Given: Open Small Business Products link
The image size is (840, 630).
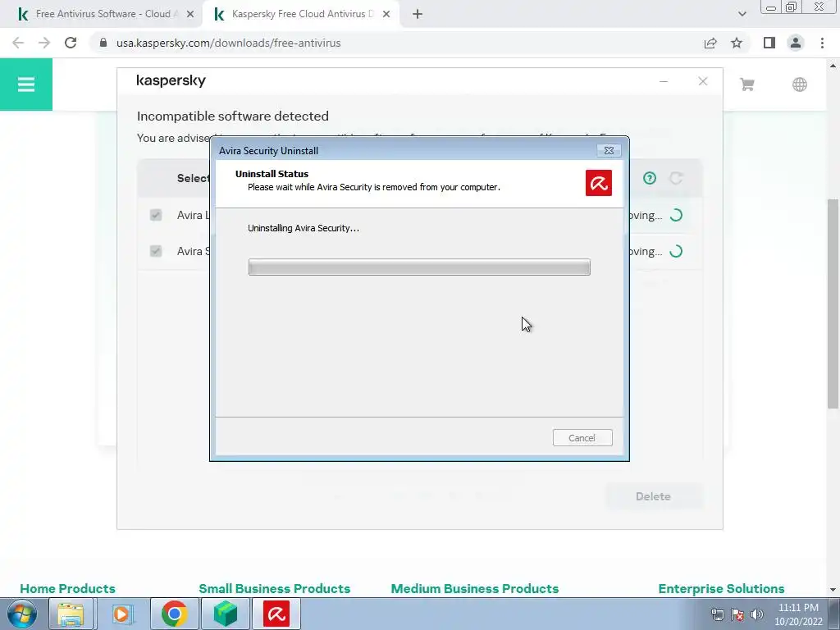Looking at the screenshot, I should tap(274, 588).
